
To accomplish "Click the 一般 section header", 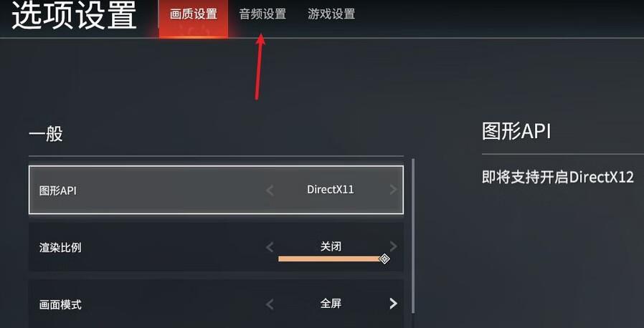I will click(46, 134).
